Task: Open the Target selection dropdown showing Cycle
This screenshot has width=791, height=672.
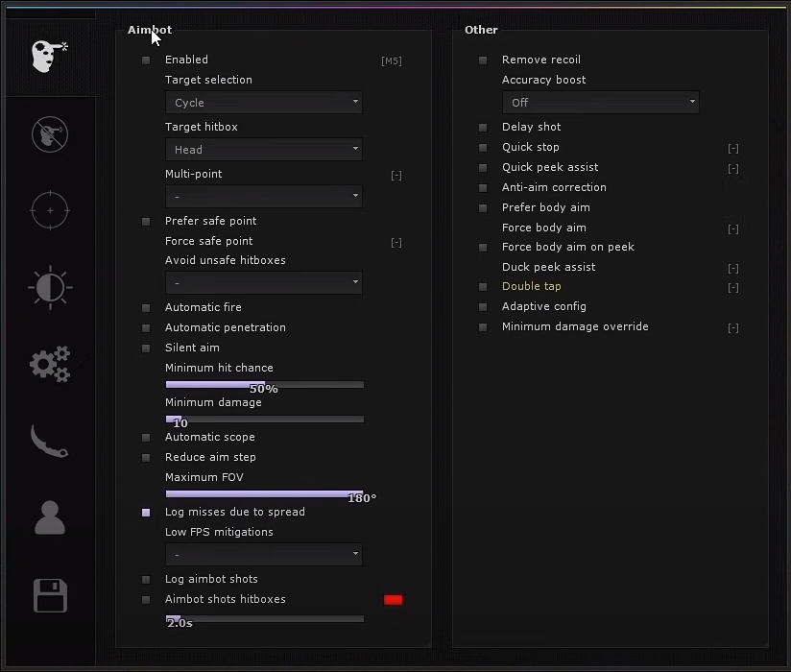Action: [264, 103]
